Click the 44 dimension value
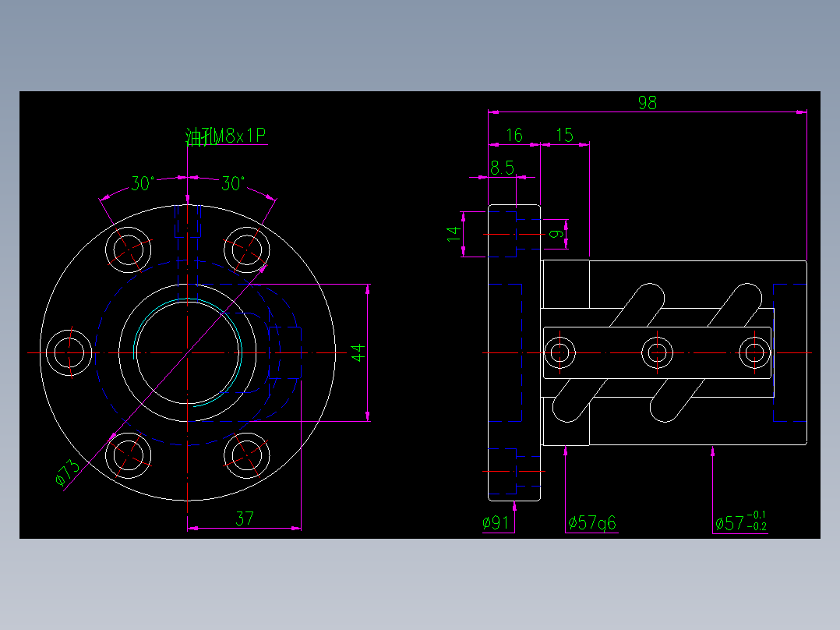The image size is (840, 630). click(x=358, y=352)
